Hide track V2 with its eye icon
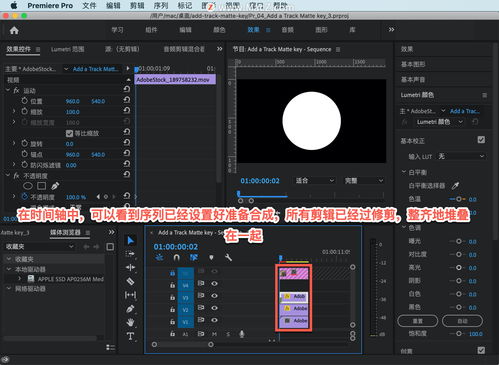The width and height of the screenshot is (499, 365). coord(214,308)
